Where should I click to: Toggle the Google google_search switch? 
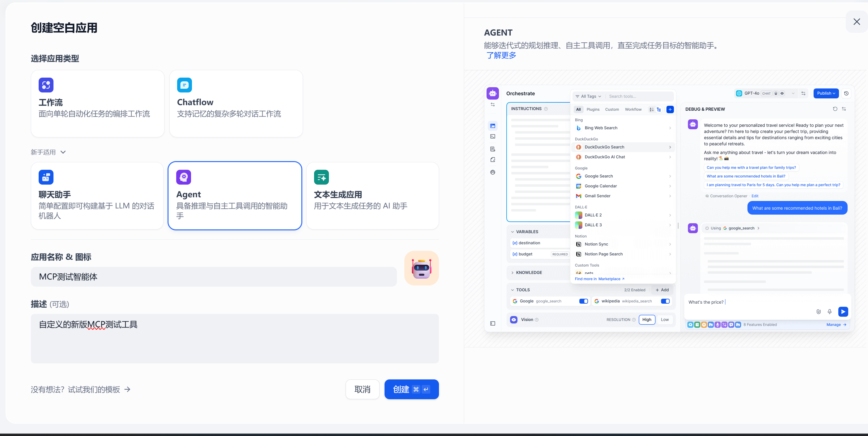[x=583, y=301]
